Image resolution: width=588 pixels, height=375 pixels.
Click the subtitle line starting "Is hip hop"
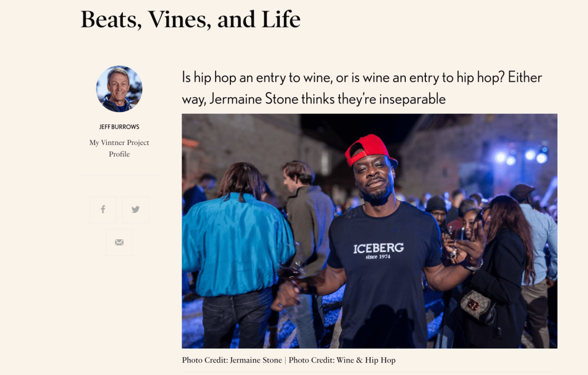click(362, 78)
